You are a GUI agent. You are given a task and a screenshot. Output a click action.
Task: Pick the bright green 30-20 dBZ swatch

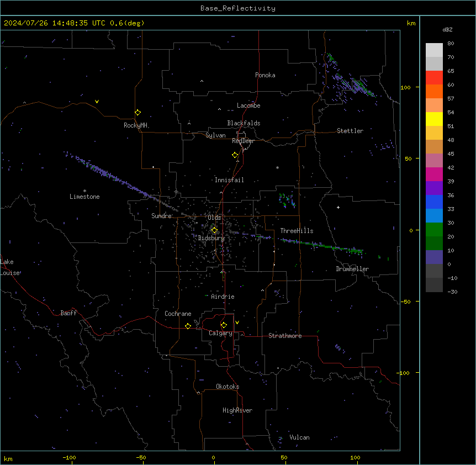pyautogui.click(x=434, y=230)
